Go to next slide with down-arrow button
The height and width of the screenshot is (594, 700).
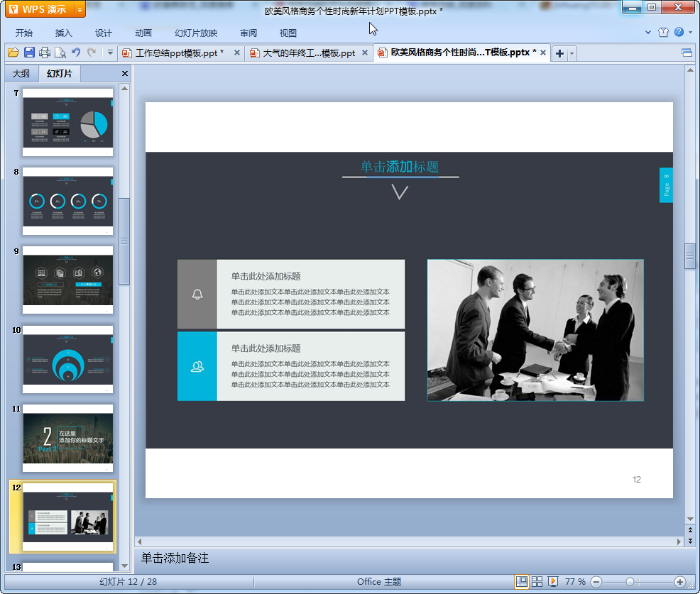(690, 541)
